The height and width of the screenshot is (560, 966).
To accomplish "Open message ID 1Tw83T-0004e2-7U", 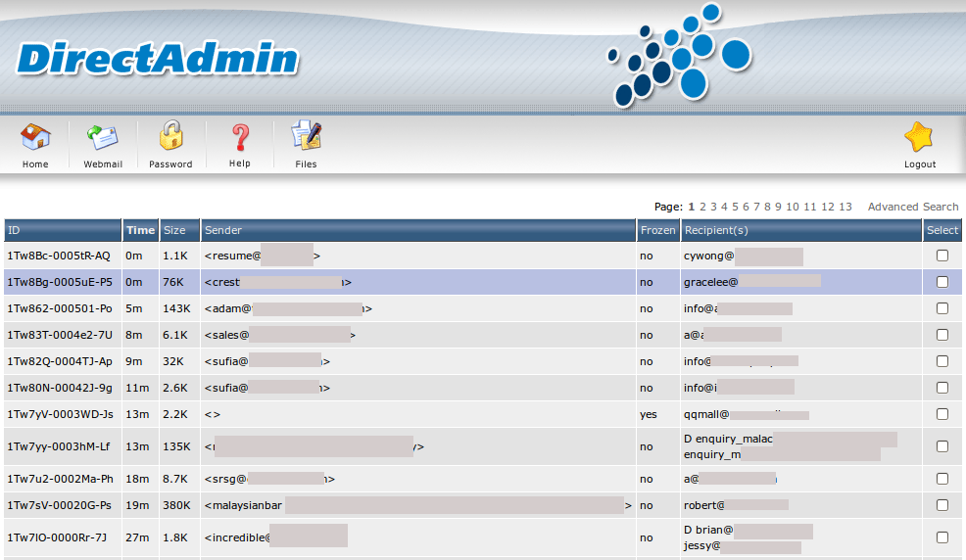I will (x=60, y=335).
